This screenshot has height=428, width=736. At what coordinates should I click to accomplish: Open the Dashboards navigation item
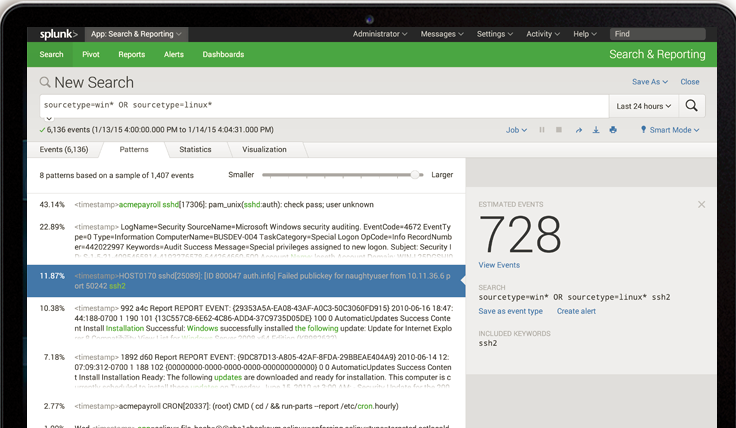(223, 55)
